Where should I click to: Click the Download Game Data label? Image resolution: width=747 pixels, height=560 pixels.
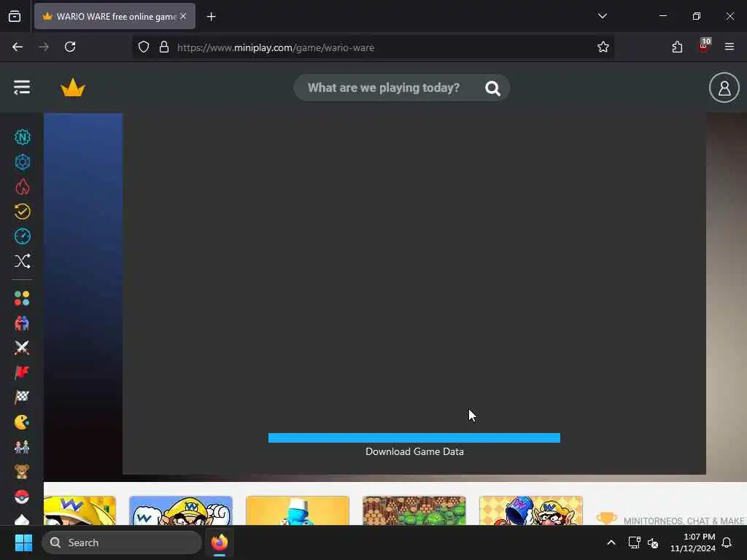pyautogui.click(x=414, y=451)
